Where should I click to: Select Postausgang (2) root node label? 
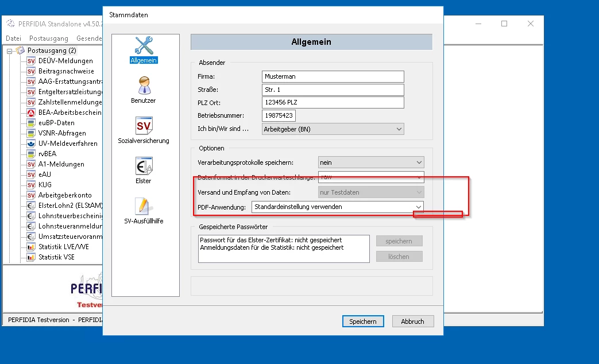pos(52,51)
